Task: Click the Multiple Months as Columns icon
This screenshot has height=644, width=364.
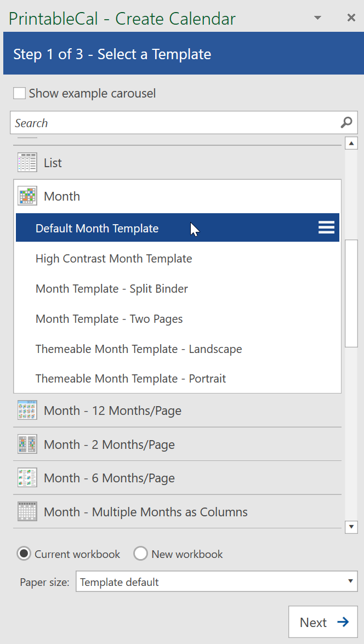Action: tap(27, 511)
